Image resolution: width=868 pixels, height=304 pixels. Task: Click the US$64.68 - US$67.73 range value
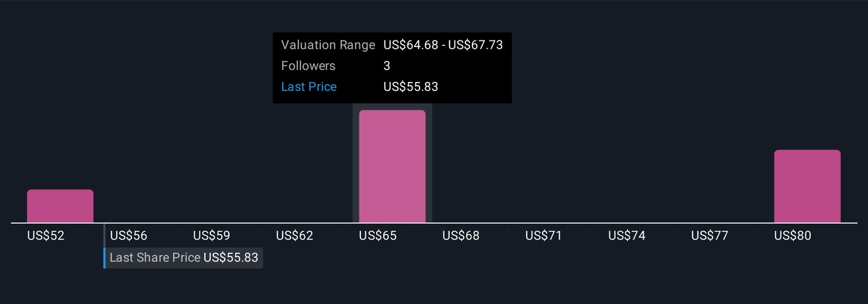click(x=443, y=45)
